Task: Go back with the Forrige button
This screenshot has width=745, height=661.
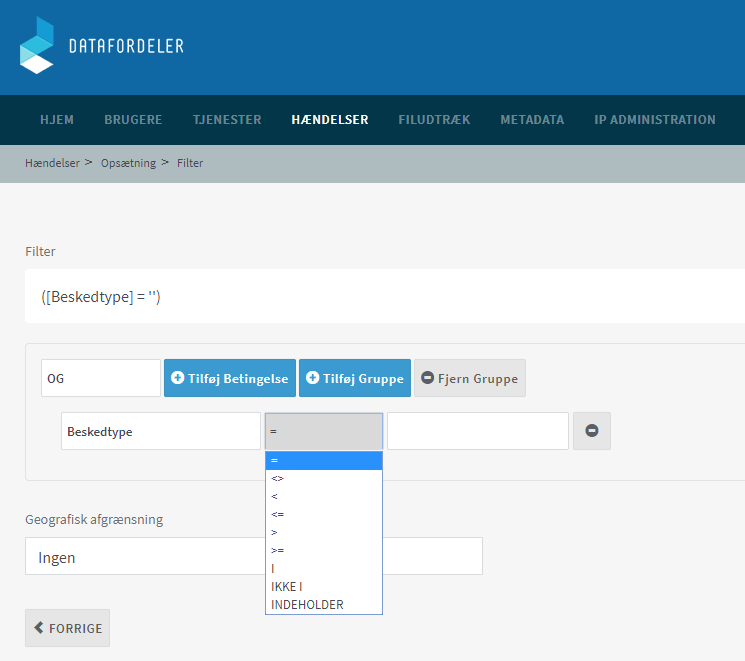Action: tap(67, 628)
